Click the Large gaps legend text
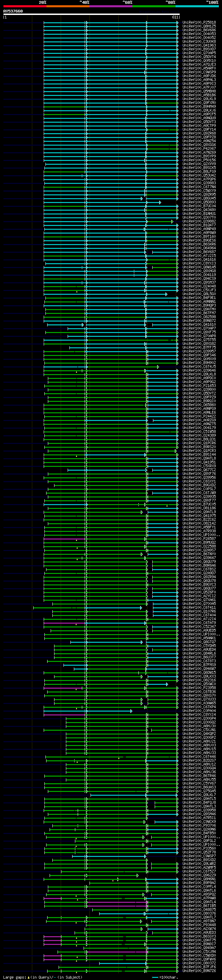 click(43, 977)
